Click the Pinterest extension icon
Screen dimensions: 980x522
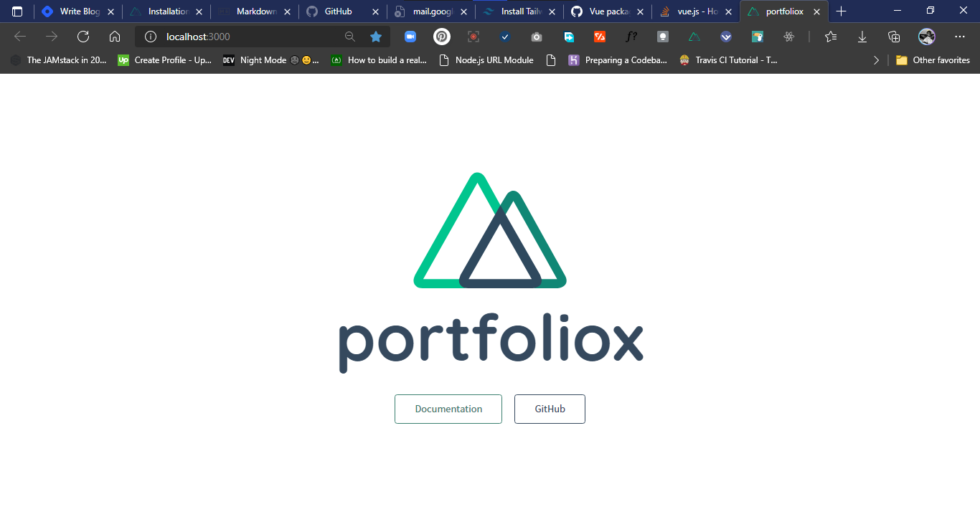click(441, 37)
